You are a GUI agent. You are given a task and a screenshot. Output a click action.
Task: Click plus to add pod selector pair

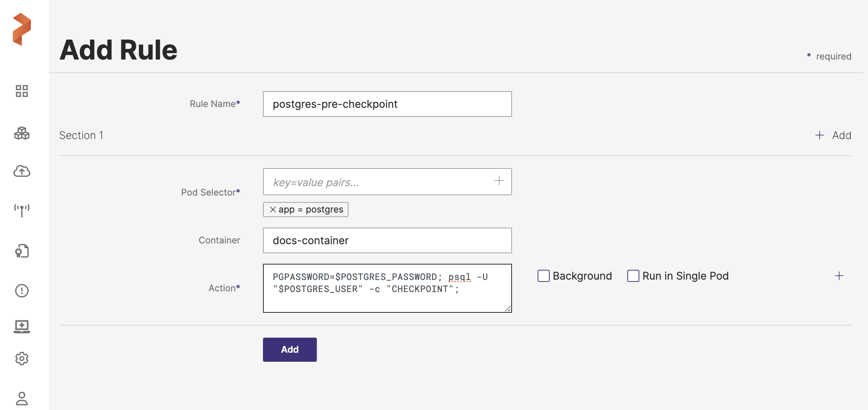click(x=499, y=181)
